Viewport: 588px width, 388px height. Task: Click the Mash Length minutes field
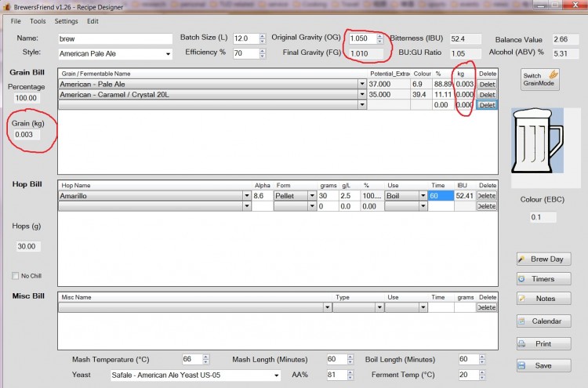(336, 360)
